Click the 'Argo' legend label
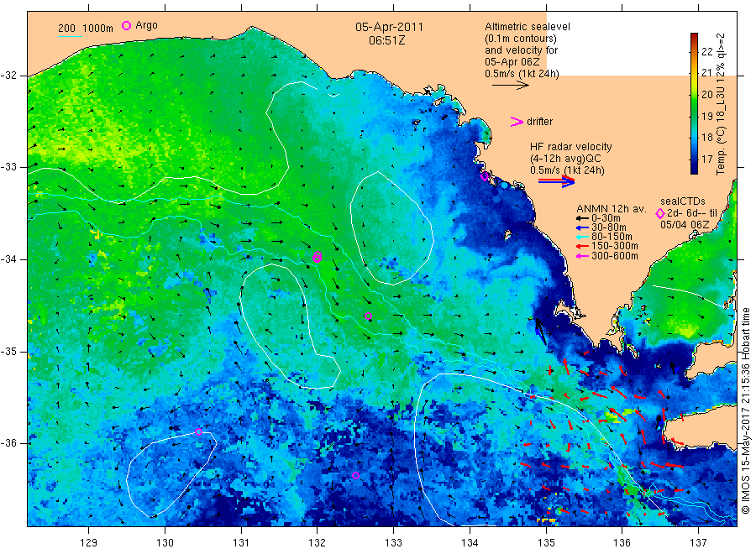The width and height of the screenshot is (756, 554). pyautogui.click(x=146, y=25)
